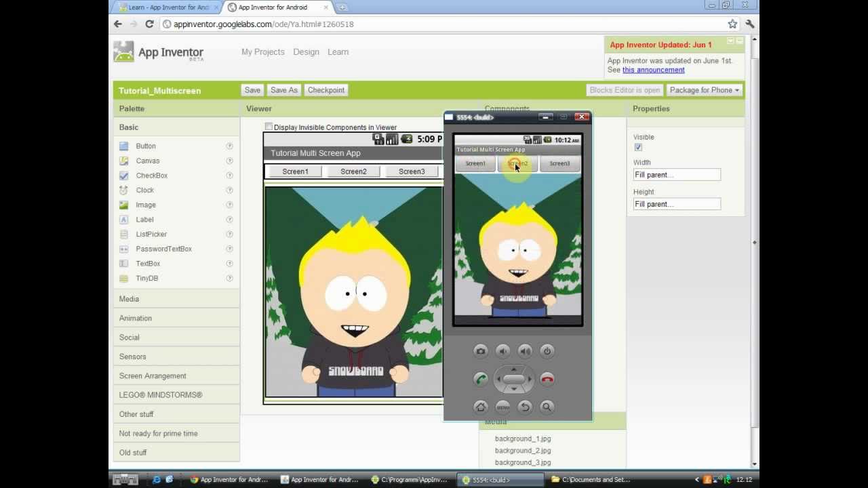The width and height of the screenshot is (868, 488).
Task: Click the Height property field
Action: (677, 204)
